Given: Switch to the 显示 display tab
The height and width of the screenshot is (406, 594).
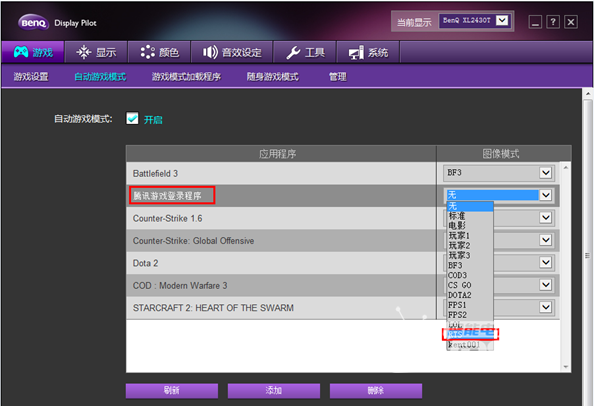Looking at the screenshot, I should click(x=96, y=52).
